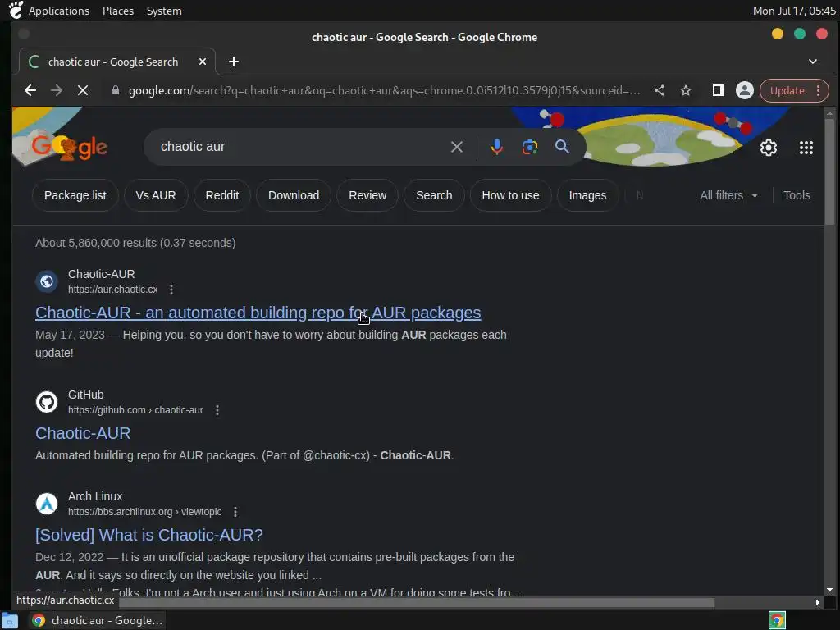Viewport: 840px width, 630px height.
Task: Click the https://aur.chaotic.cx result URL
Action: click(x=112, y=290)
